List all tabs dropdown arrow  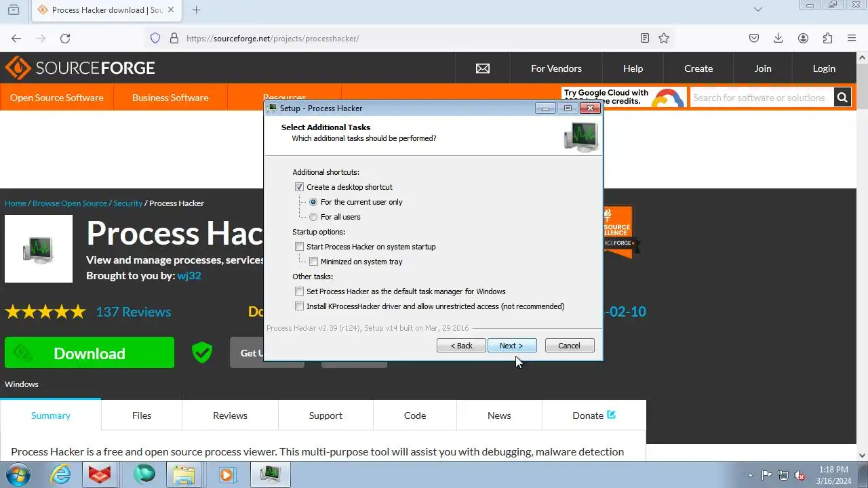[x=758, y=9]
